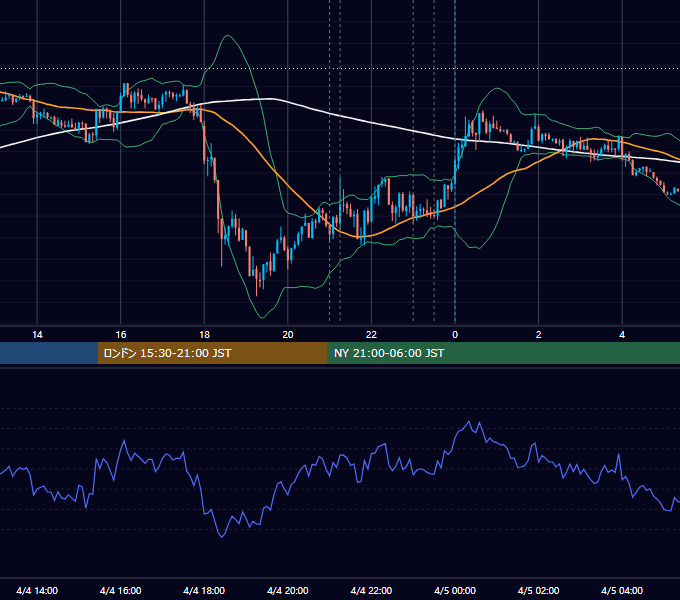Viewport: 680px width, 600px height.
Task: Click the 4/4 22:00 date label
Action: (x=371, y=591)
